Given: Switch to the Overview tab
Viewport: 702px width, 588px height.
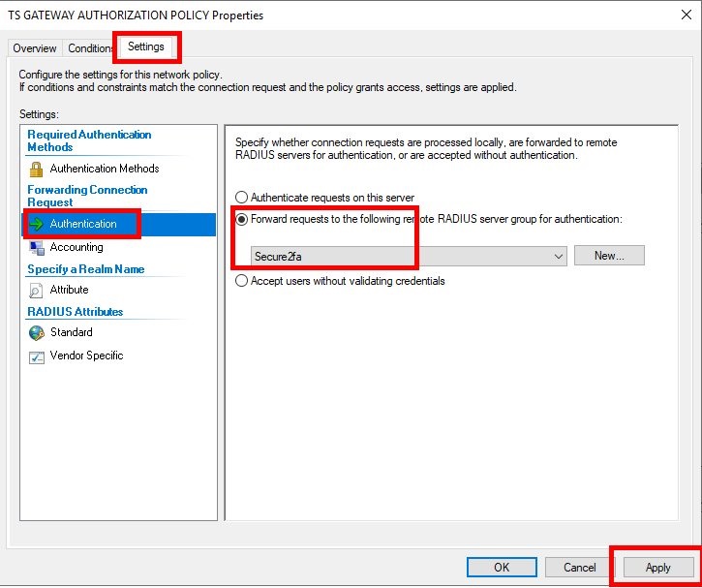Looking at the screenshot, I should [x=35, y=48].
